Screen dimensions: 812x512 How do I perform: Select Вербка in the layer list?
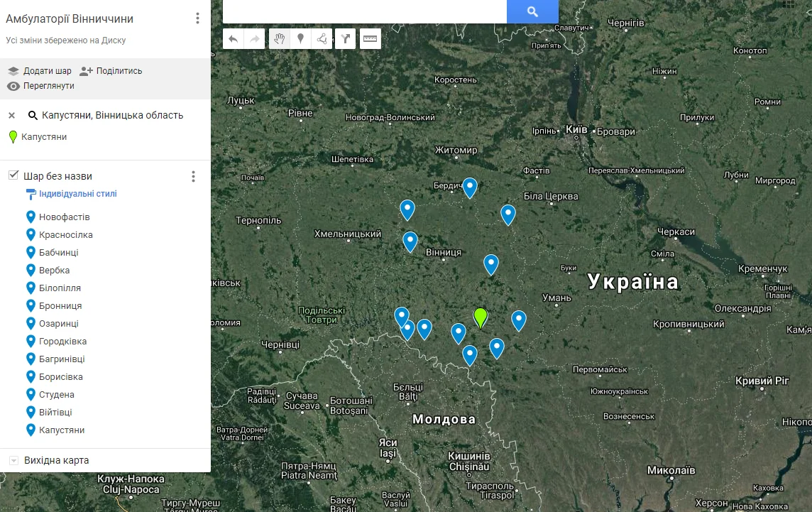point(55,270)
